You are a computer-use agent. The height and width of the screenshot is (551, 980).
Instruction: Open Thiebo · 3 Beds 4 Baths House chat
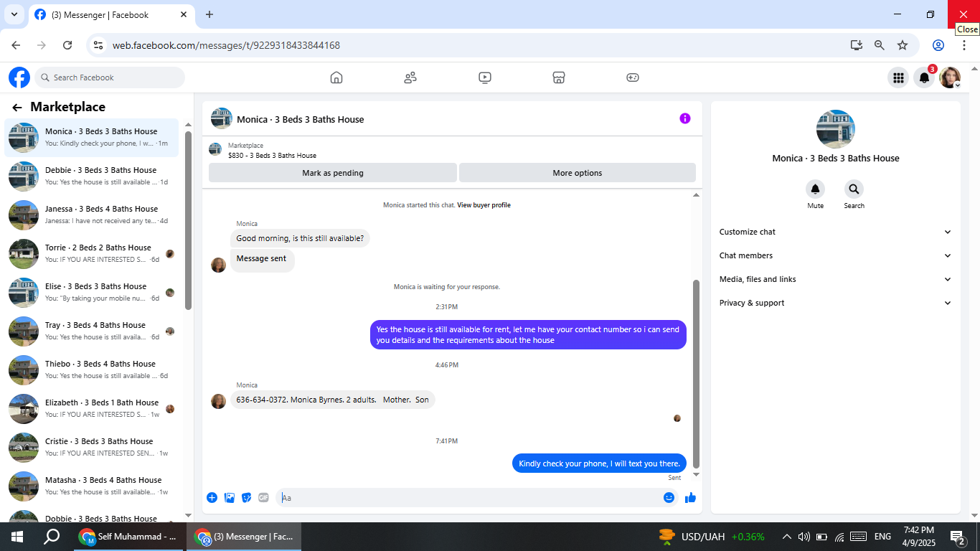tap(92, 369)
